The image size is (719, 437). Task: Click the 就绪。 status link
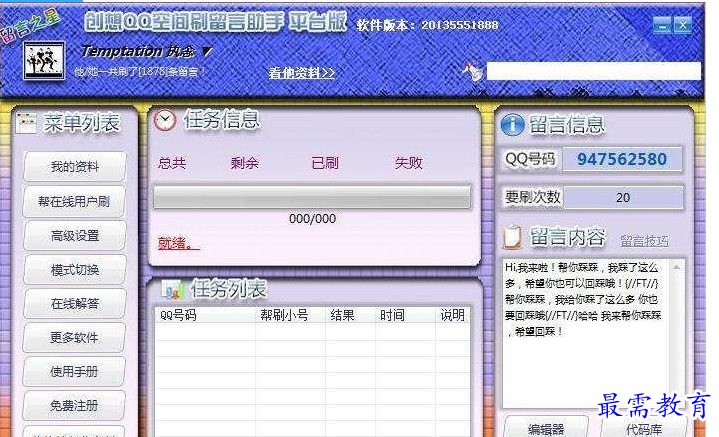[x=178, y=243]
